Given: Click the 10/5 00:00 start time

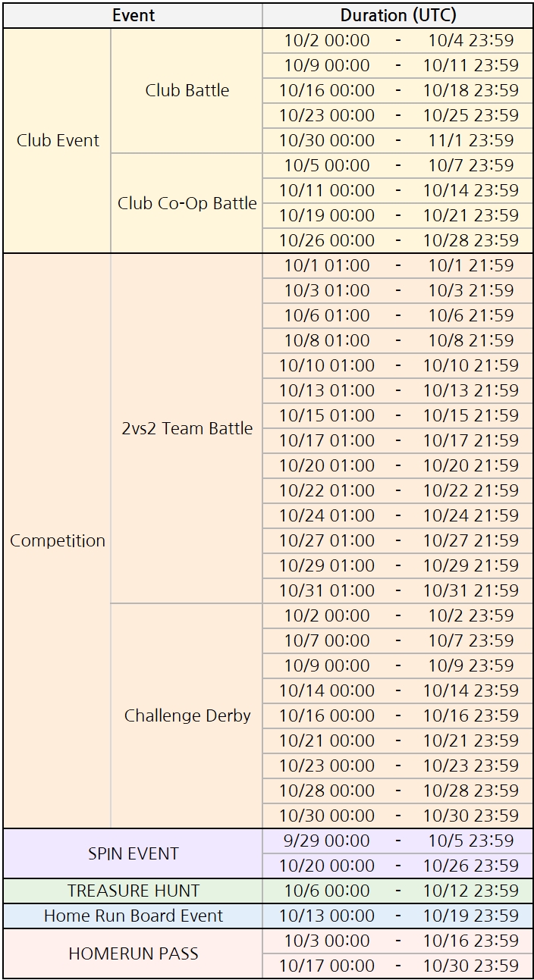Looking at the screenshot, I should click(327, 165).
